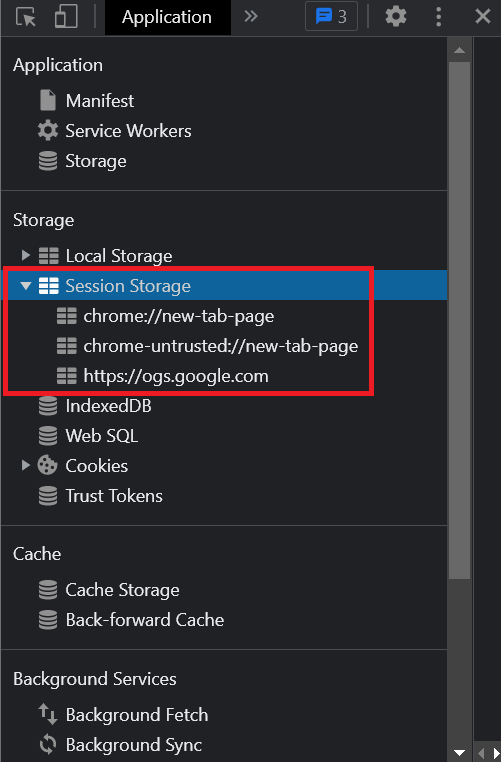Click the sidebar scrollbar down arrow
Image resolution: width=501 pixels, height=762 pixels.
pyautogui.click(x=459, y=753)
